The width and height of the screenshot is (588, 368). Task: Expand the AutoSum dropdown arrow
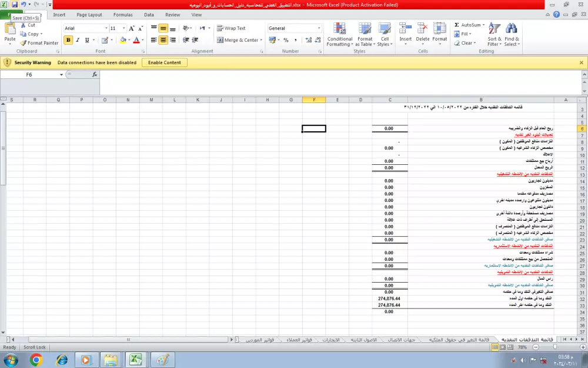483,25
